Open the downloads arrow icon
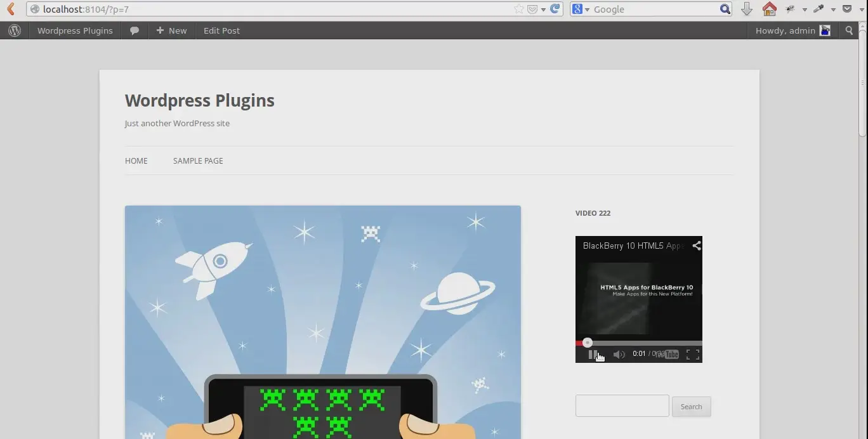This screenshot has width=868, height=439. click(x=747, y=9)
